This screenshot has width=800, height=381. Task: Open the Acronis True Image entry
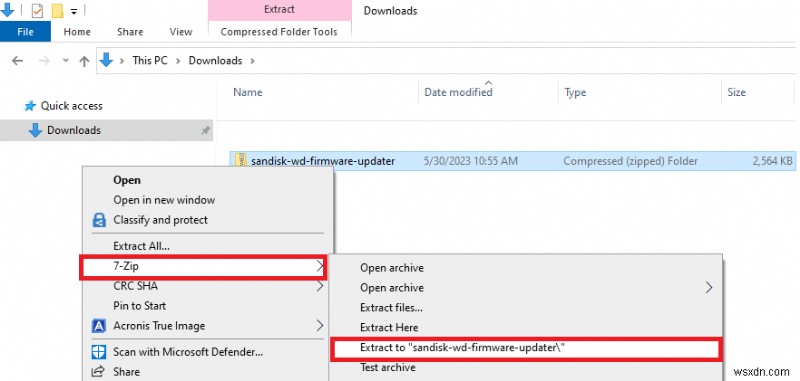click(159, 326)
